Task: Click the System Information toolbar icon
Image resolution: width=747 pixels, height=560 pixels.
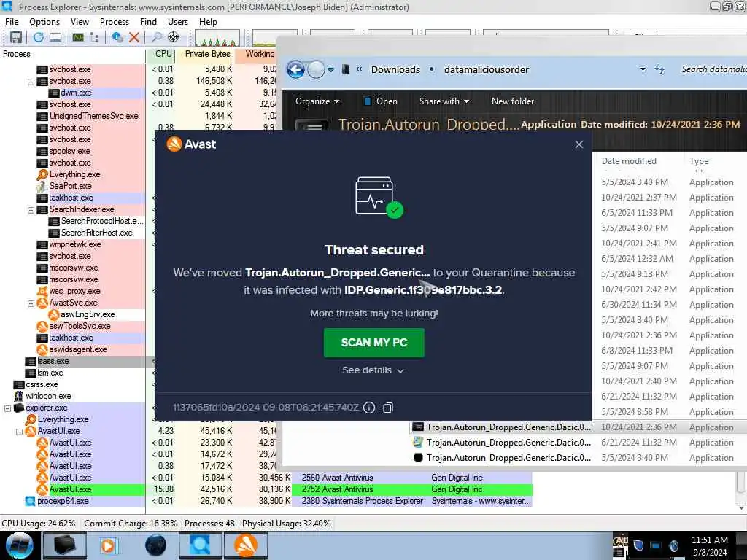Action: 77,37
